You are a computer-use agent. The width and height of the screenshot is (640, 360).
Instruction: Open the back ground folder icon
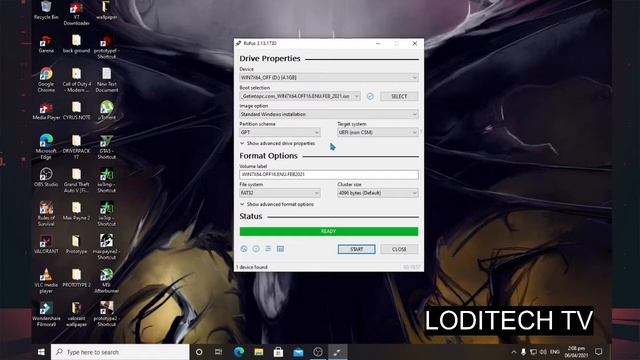76,44
